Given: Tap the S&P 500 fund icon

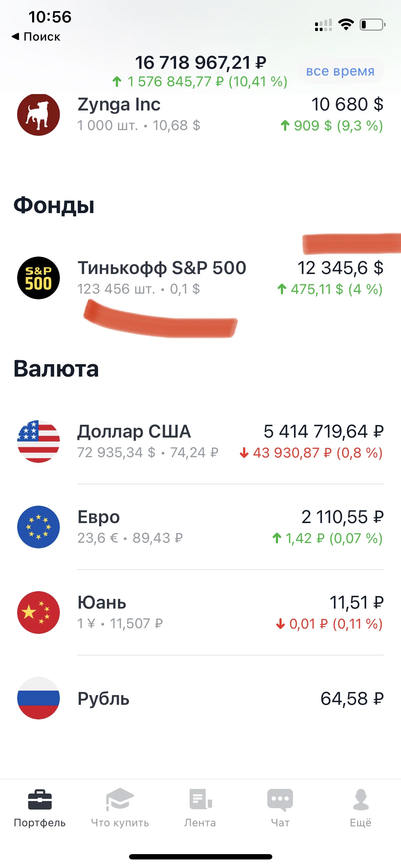Looking at the screenshot, I should click(38, 278).
